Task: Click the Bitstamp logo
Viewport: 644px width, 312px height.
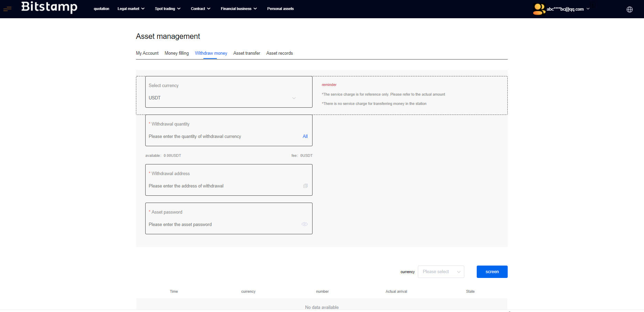Action: (49, 7)
